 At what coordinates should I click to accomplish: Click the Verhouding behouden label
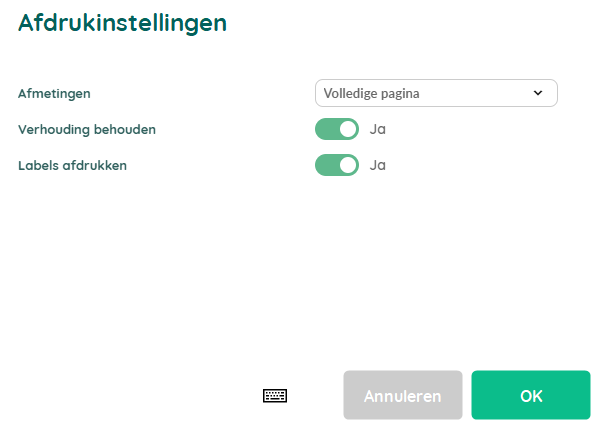tap(87, 129)
